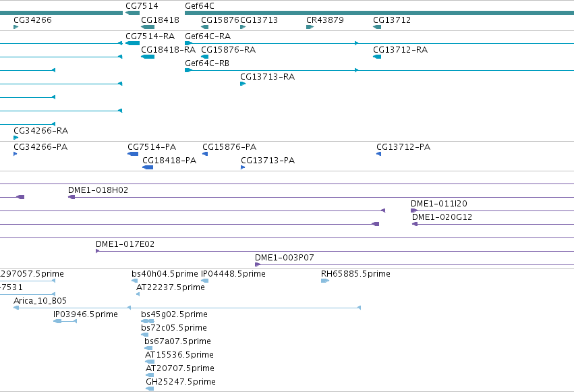Viewport: 574px width, 392px height.
Task: Click the Gef64C gene span bar
Action: (379, 13)
